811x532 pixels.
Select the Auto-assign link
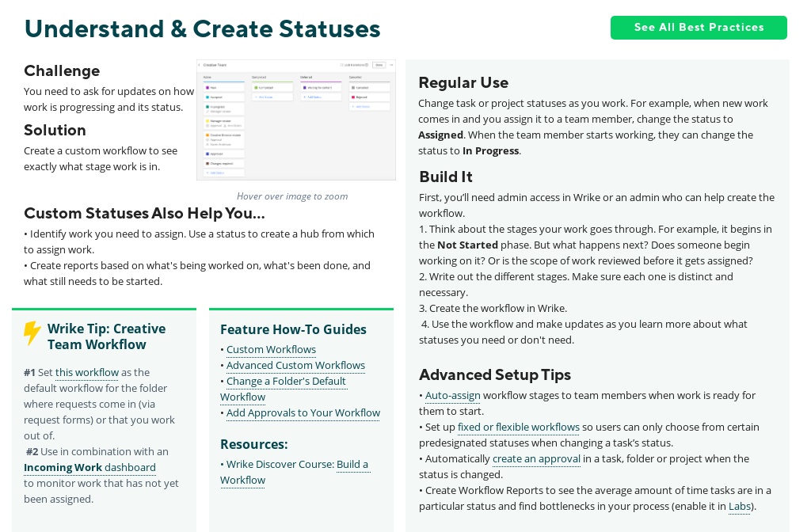(x=452, y=395)
